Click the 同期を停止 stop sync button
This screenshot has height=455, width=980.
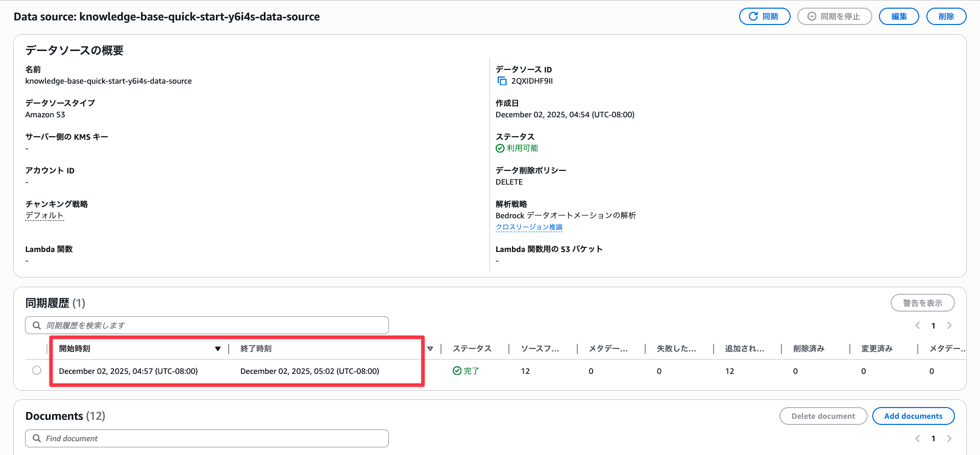[x=834, y=16]
